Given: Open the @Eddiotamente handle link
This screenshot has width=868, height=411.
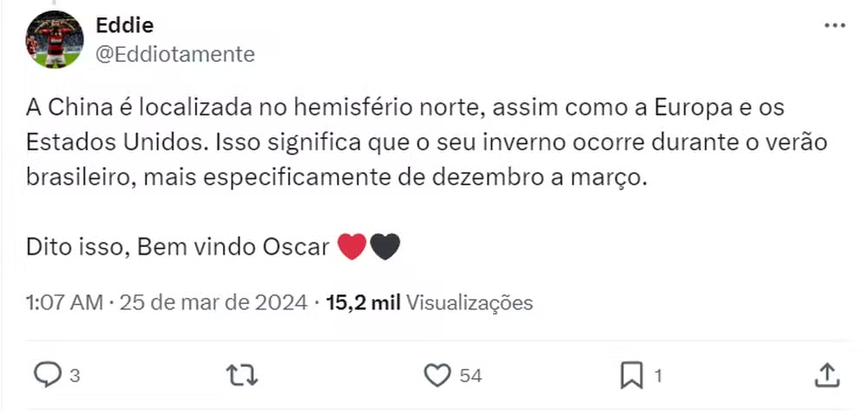Looking at the screenshot, I should click(174, 54).
